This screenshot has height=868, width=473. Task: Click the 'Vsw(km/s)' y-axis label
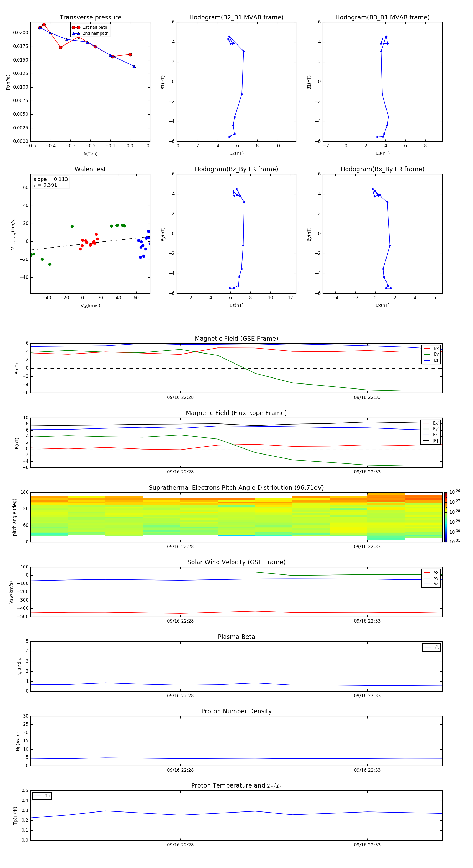11,592
